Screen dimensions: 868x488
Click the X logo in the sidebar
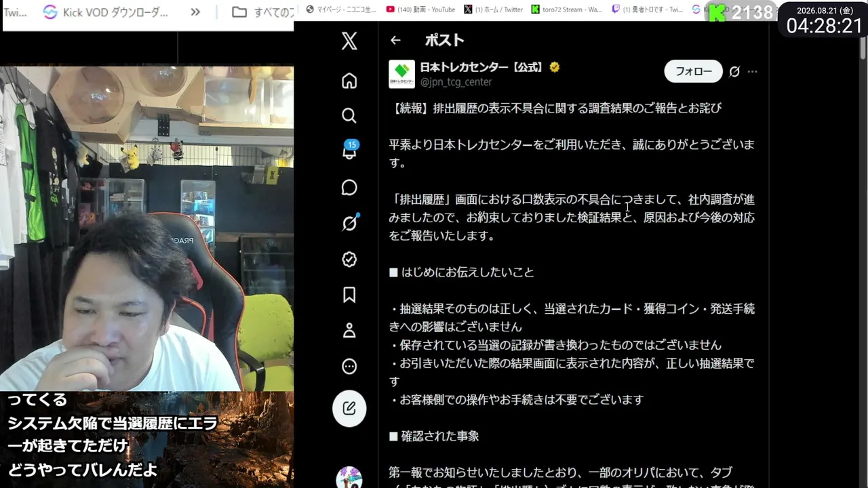tap(349, 41)
